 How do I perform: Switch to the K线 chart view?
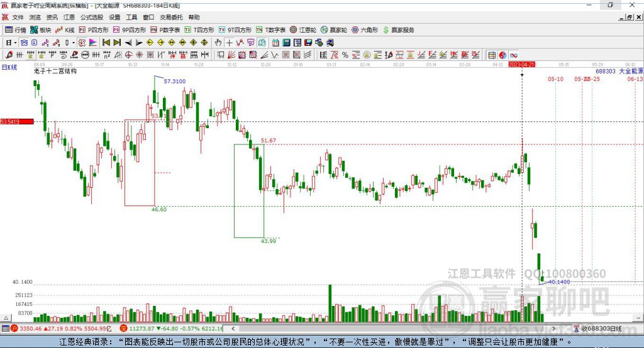(65, 30)
